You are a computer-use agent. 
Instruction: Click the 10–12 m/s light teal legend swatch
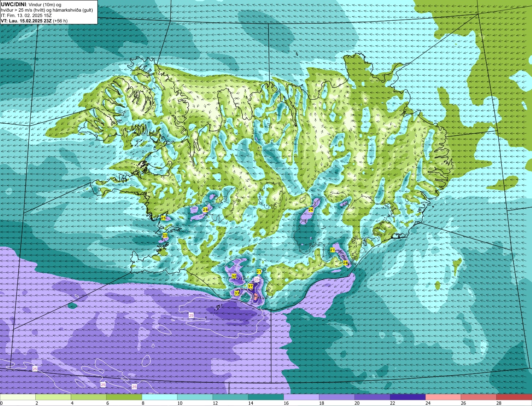pos(195,397)
